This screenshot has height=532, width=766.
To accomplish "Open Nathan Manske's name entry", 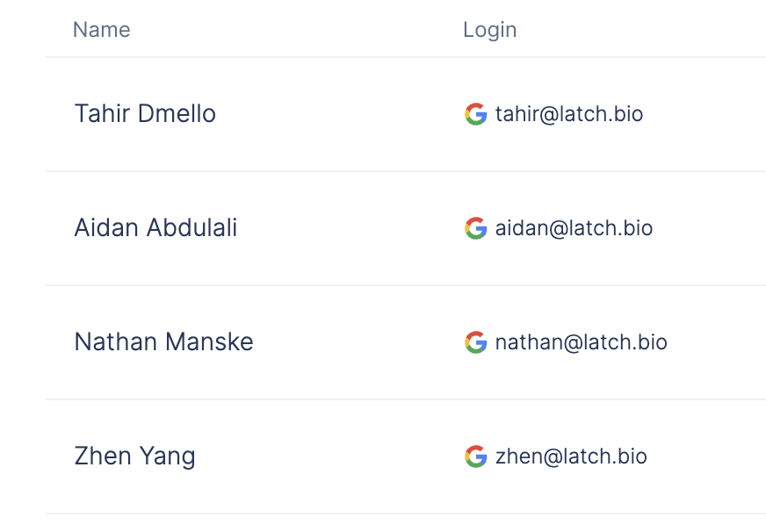I will tap(163, 342).
